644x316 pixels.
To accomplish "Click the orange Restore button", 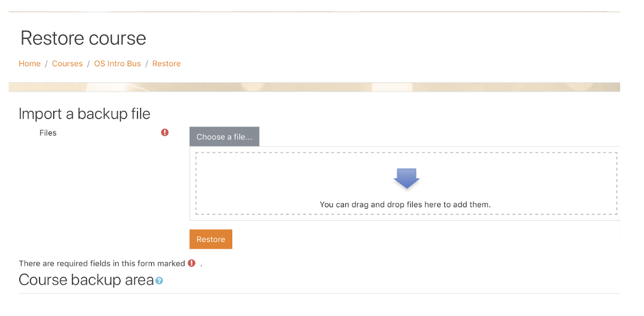I will click(x=210, y=239).
